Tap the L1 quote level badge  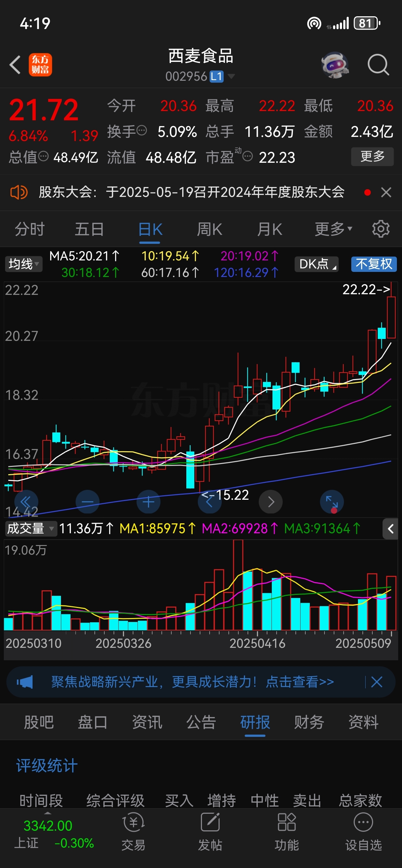[216, 77]
